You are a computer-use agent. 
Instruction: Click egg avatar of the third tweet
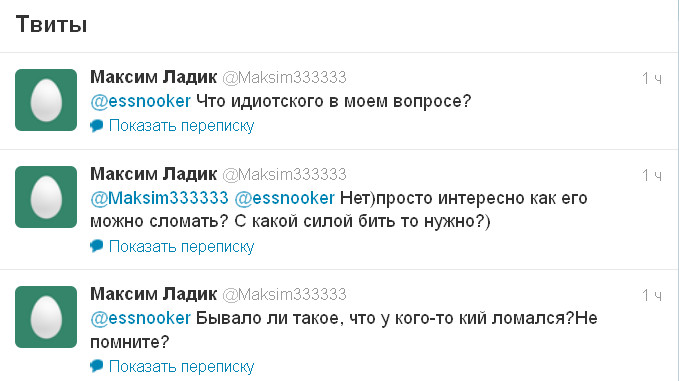(x=46, y=317)
